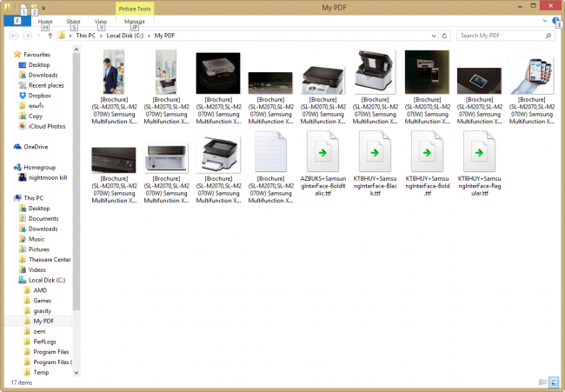Open Pictures under This PC
Viewport: 565px width, 392px height.
38,249
